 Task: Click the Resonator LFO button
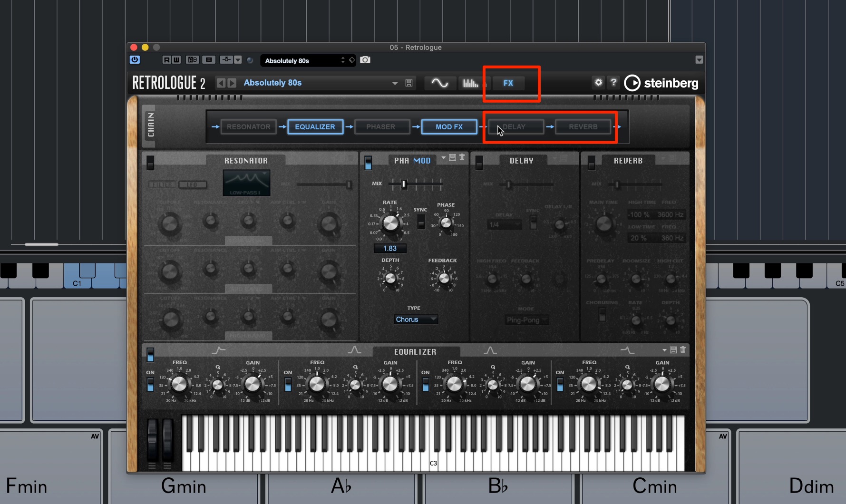pyautogui.click(x=193, y=184)
